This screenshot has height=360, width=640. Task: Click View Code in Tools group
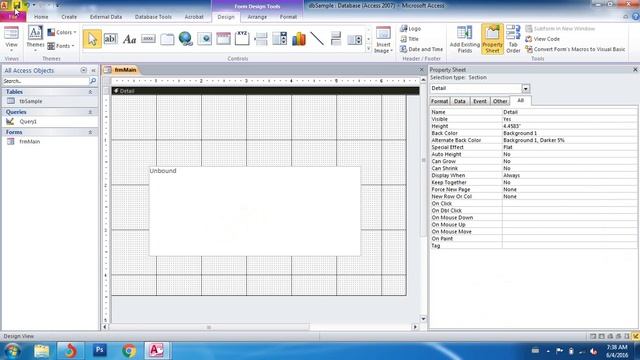542,39
